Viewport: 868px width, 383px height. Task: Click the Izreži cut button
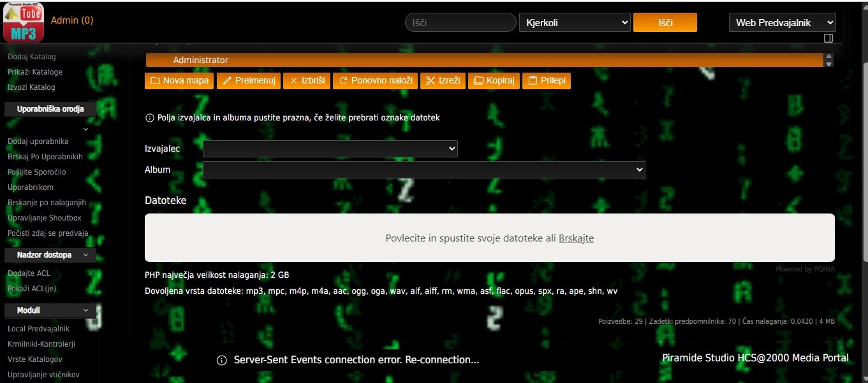(x=443, y=81)
